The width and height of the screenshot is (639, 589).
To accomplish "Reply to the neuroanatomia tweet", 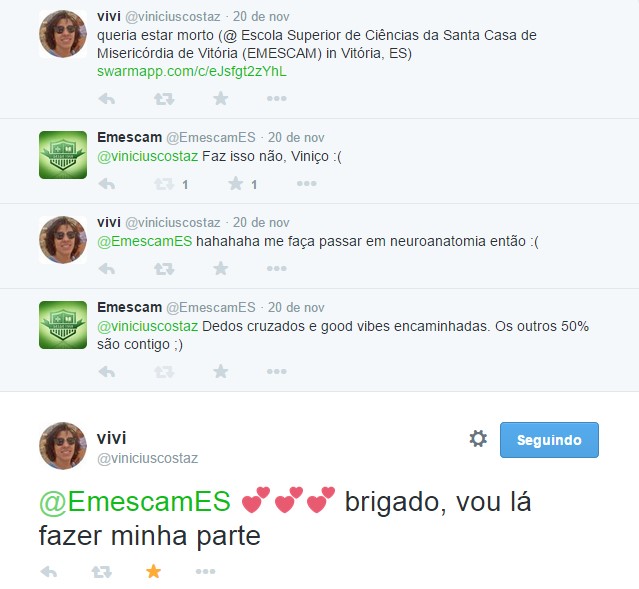I will [x=107, y=269].
